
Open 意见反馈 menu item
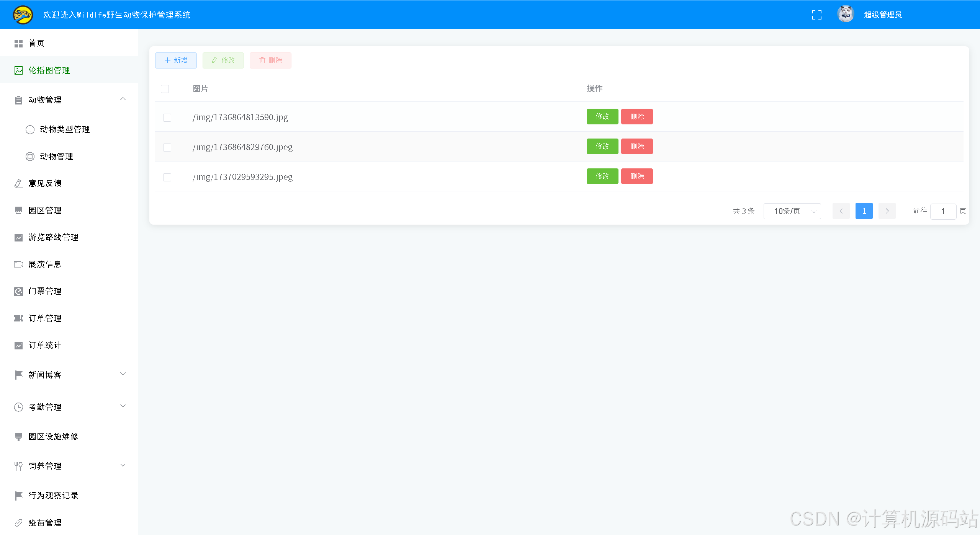[69, 183]
